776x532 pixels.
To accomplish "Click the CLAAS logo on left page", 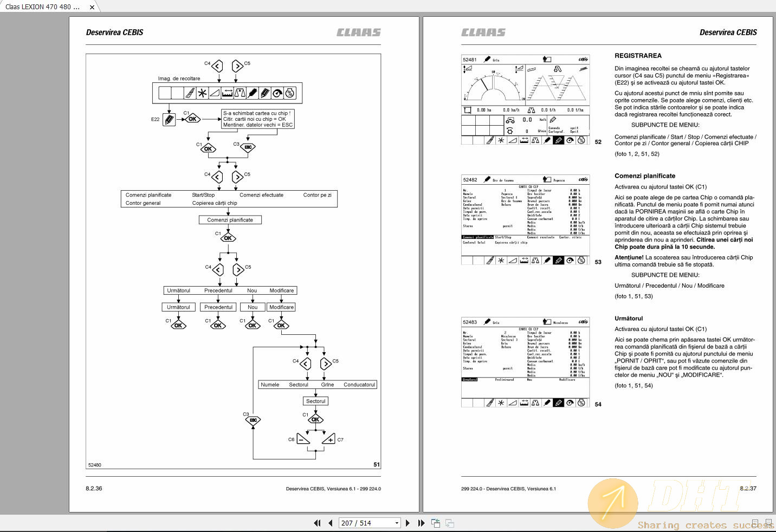I will pos(358,33).
